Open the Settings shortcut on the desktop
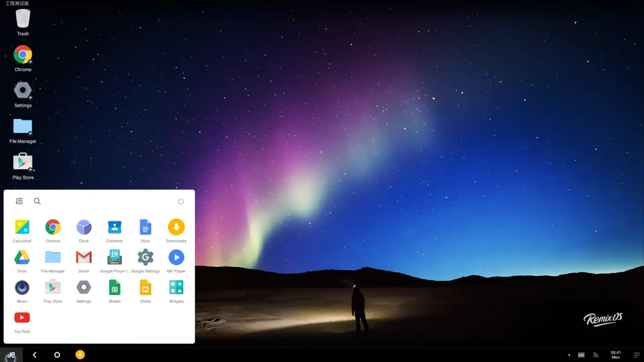The image size is (644, 362). point(23,94)
